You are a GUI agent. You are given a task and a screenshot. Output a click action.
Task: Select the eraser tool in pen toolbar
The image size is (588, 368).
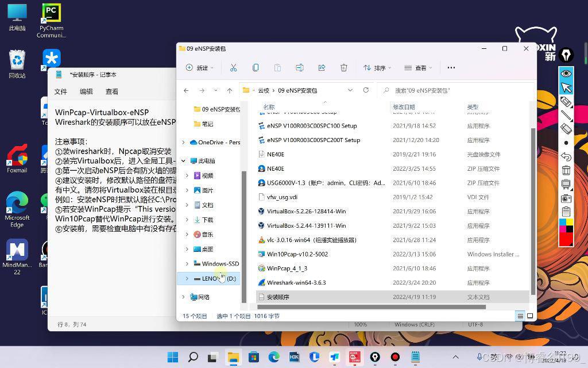pos(566,129)
